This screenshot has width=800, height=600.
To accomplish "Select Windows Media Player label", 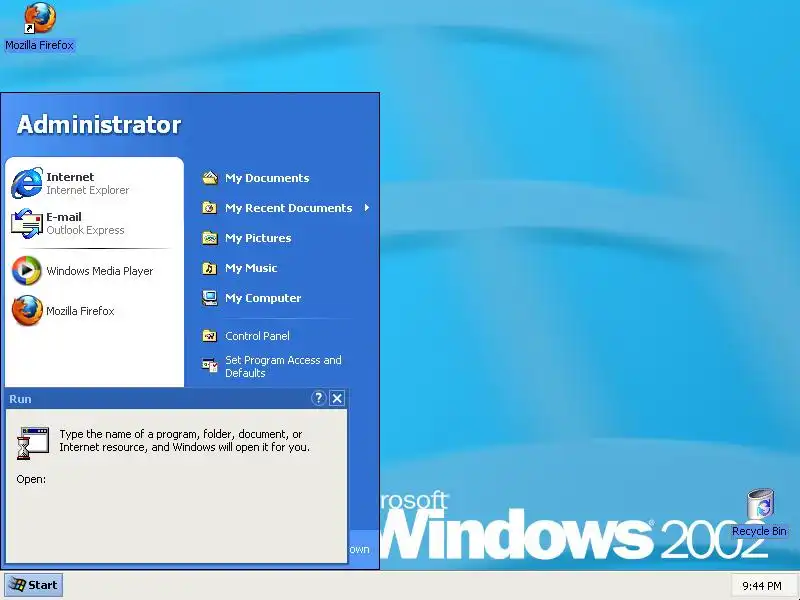I will [99, 271].
